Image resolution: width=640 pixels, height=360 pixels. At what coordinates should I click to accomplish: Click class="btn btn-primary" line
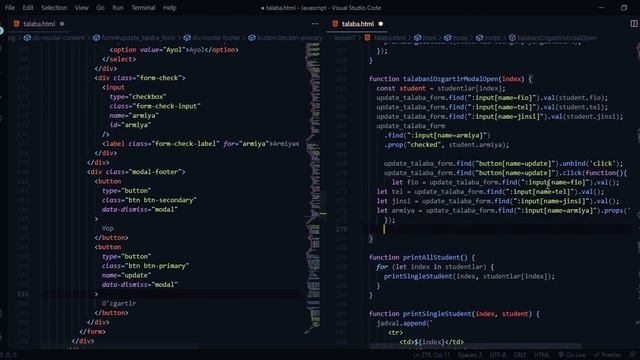pos(145,266)
